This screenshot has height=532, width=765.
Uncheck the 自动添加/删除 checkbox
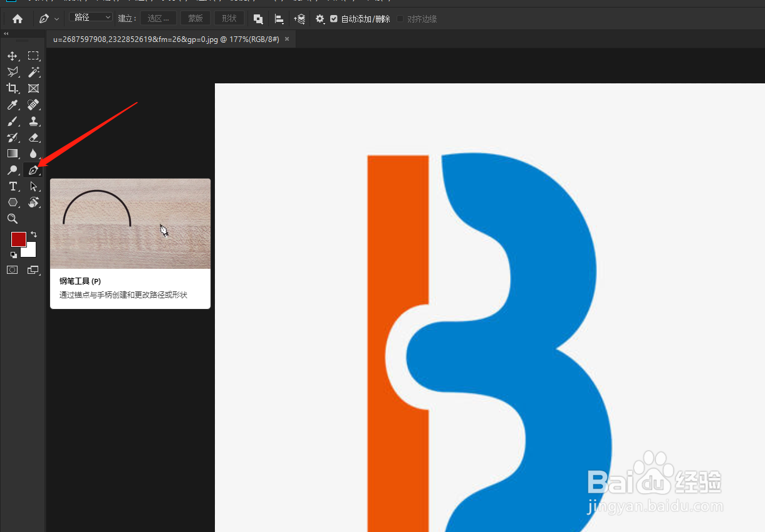pos(334,19)
